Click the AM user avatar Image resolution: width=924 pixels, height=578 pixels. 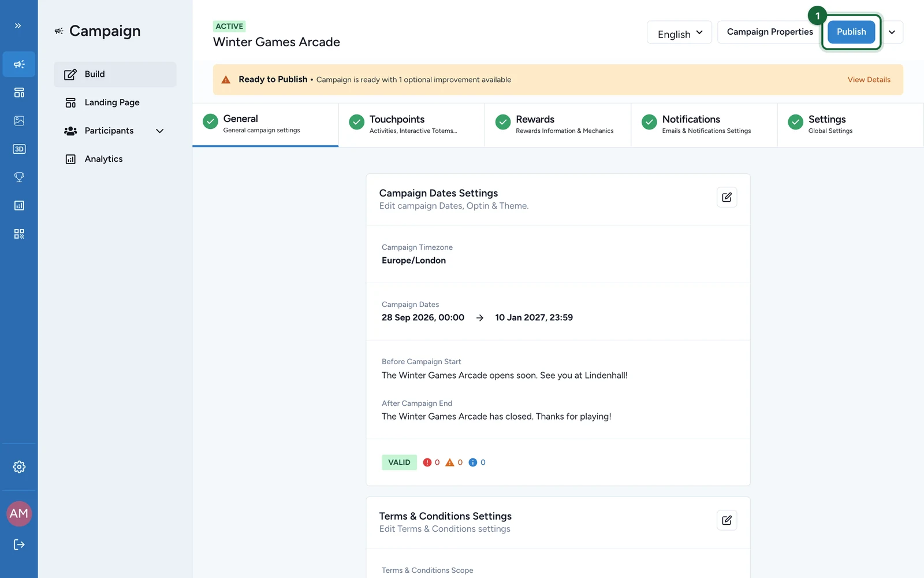(19, 513)
